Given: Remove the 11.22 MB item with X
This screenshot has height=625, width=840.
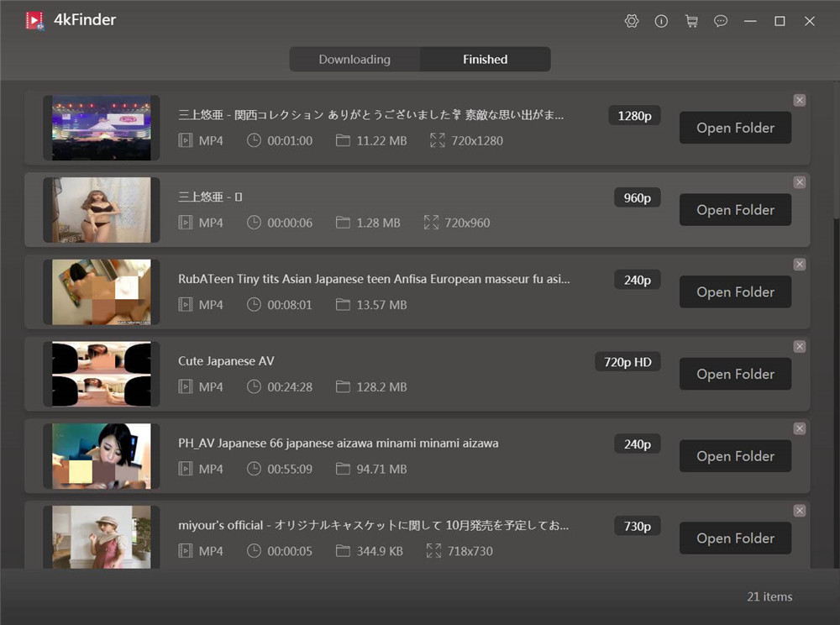Looking at the screenshot, I should tap(799, 100).
